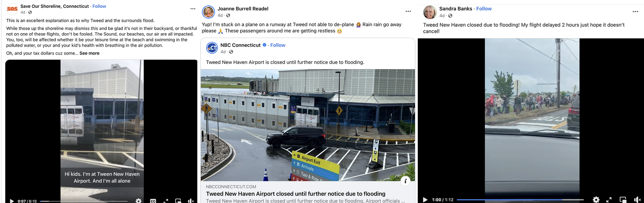Screen dimensions: 644x203
Task: Expand post text with See more
Action: pos(89,53)
